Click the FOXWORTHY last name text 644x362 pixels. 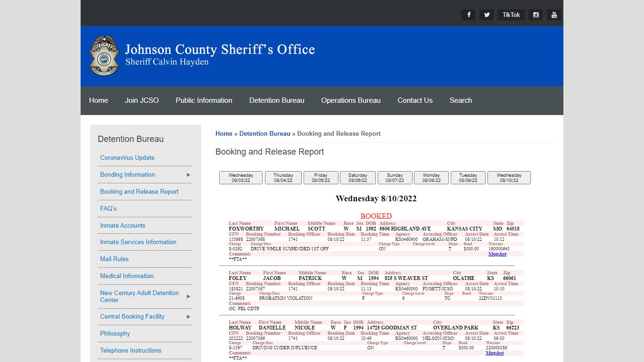247,229
